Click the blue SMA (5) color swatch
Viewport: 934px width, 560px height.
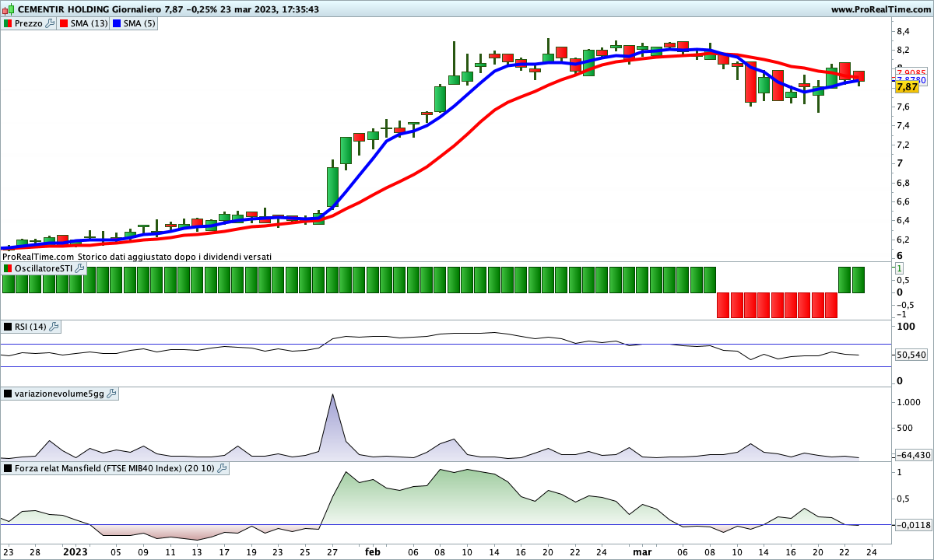117,23
